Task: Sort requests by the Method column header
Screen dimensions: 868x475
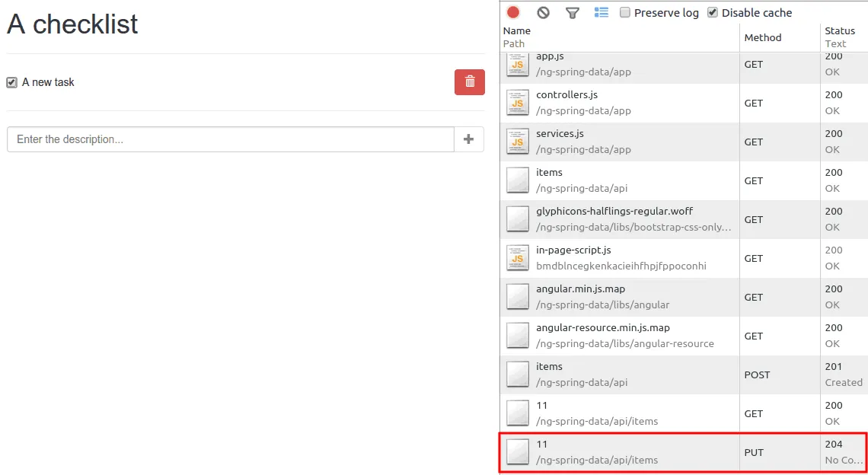Action: click(763, 37)
